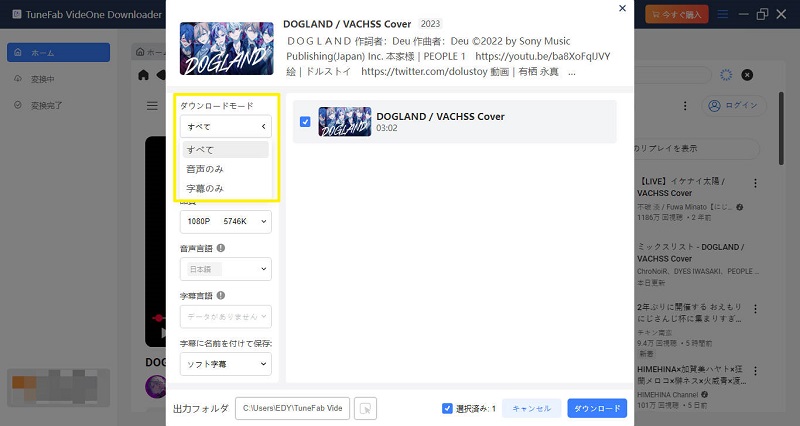Open options for 2年ぶりに開催する video
Screen dimensions: 800x426
tap(755, 309)
